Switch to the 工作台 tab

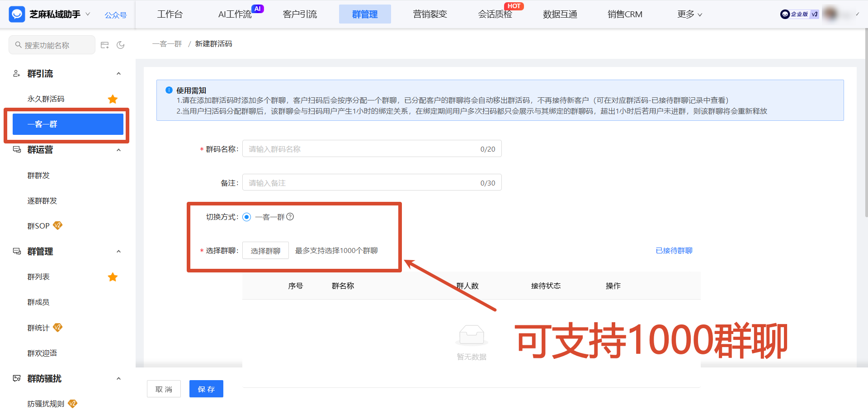point(170,14)
